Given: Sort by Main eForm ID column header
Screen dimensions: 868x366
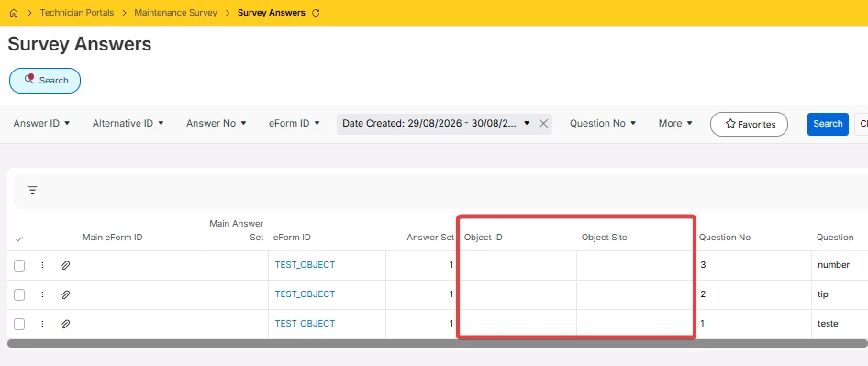Looking at the screenshot, I should click(112, 238).
